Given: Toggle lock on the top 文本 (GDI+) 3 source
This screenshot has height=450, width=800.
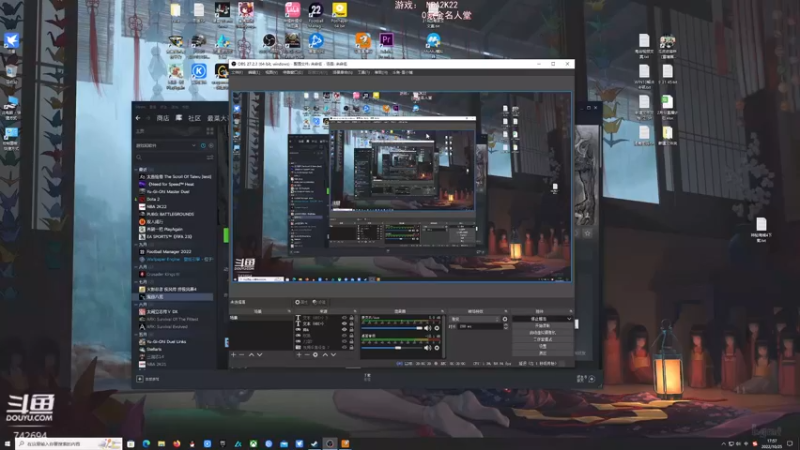Looking at the screenshot, I should (351, 317).
